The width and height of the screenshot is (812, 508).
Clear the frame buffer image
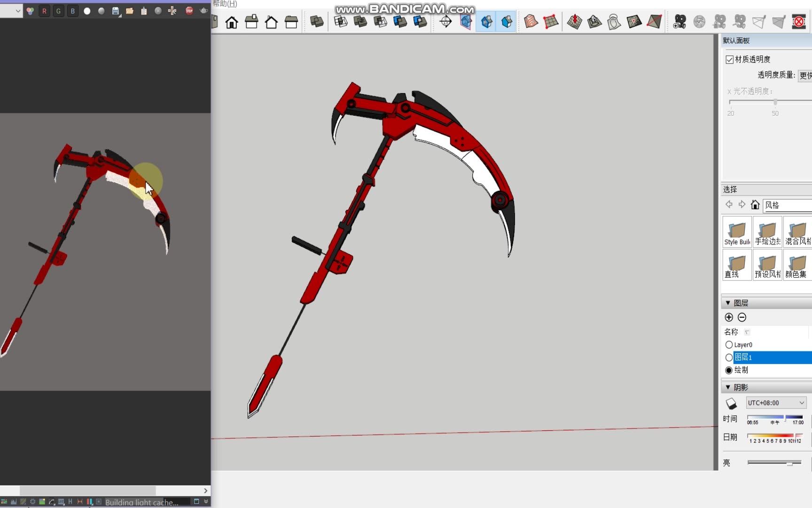pos(158,11)
